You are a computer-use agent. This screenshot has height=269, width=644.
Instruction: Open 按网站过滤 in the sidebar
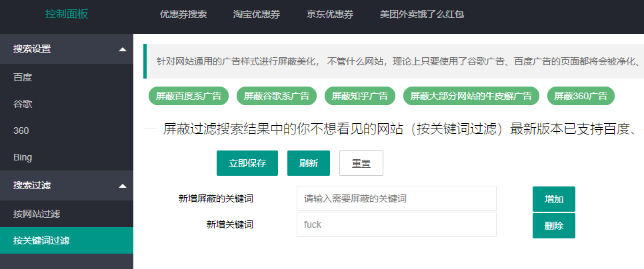pyautogui.click(x=67, y=214)
